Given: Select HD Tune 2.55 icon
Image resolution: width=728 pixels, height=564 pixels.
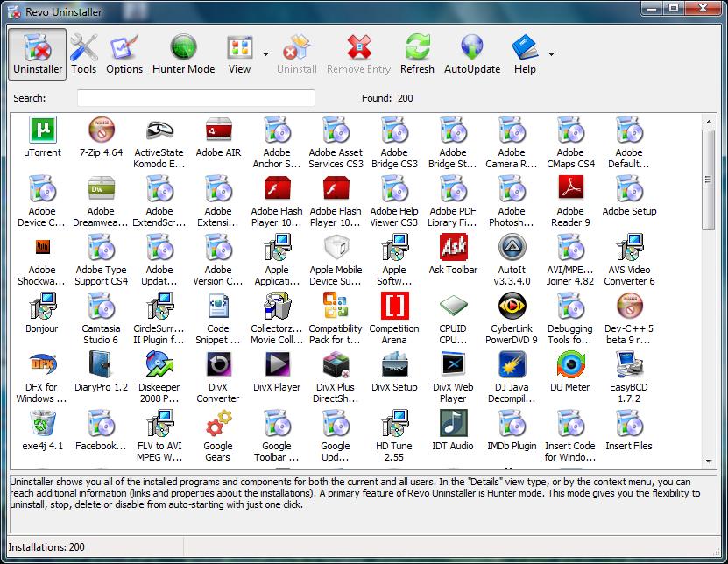Looking at the screenshot, I should pos(394,423).
